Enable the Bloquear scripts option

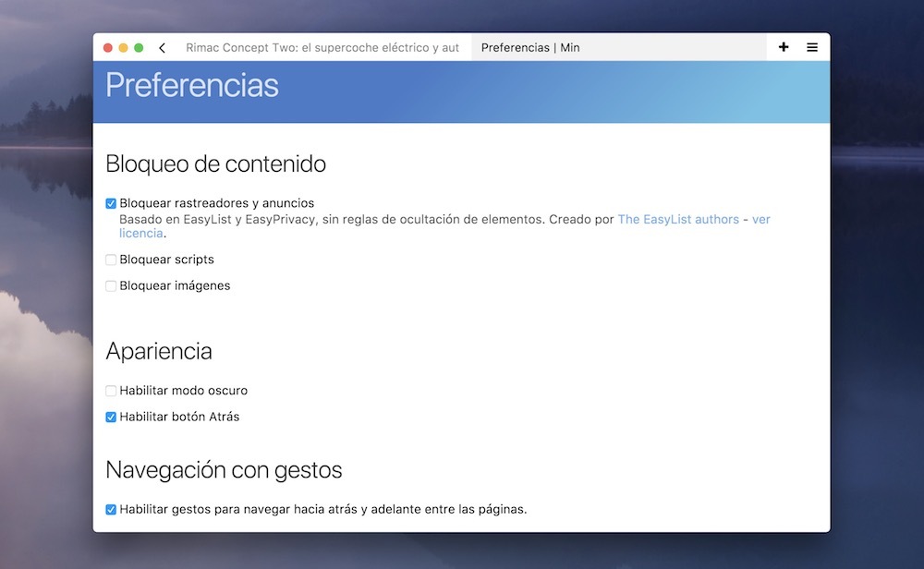point(111,259)
